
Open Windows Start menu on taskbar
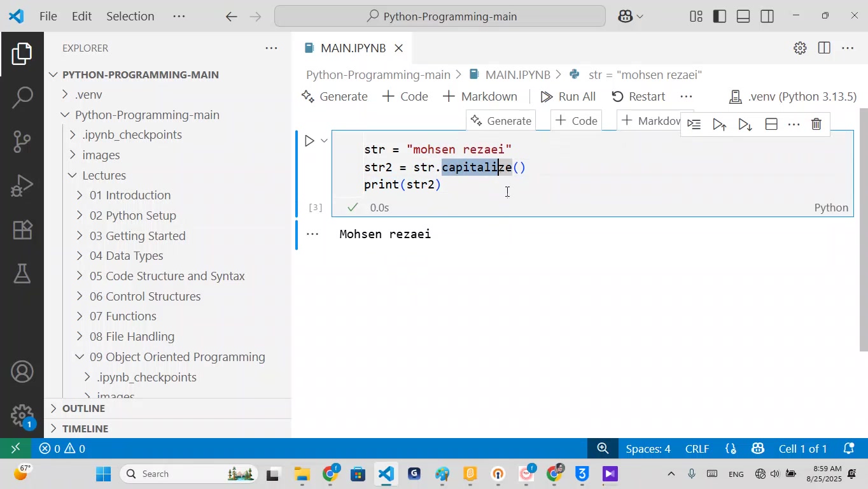point(104,474)
